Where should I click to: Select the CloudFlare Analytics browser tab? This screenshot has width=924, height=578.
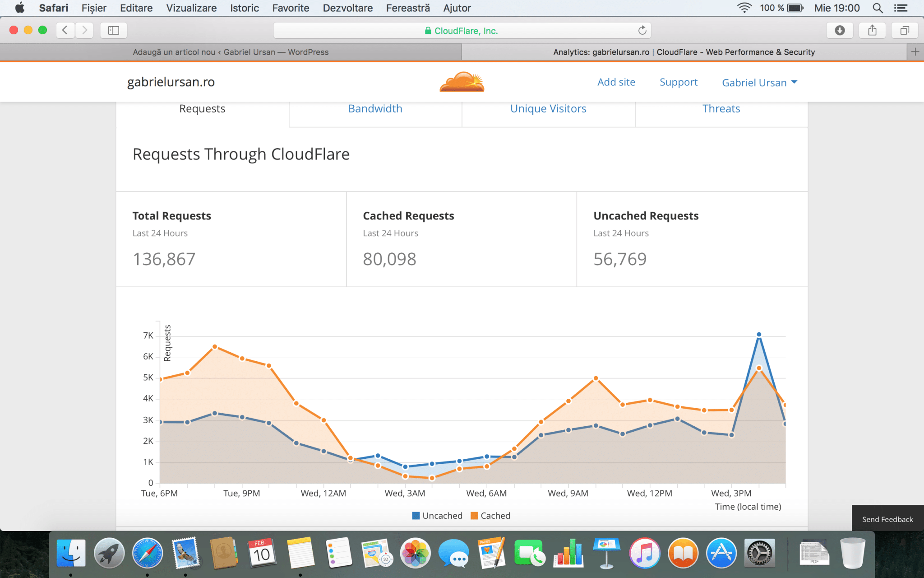(x=684, y=52)
